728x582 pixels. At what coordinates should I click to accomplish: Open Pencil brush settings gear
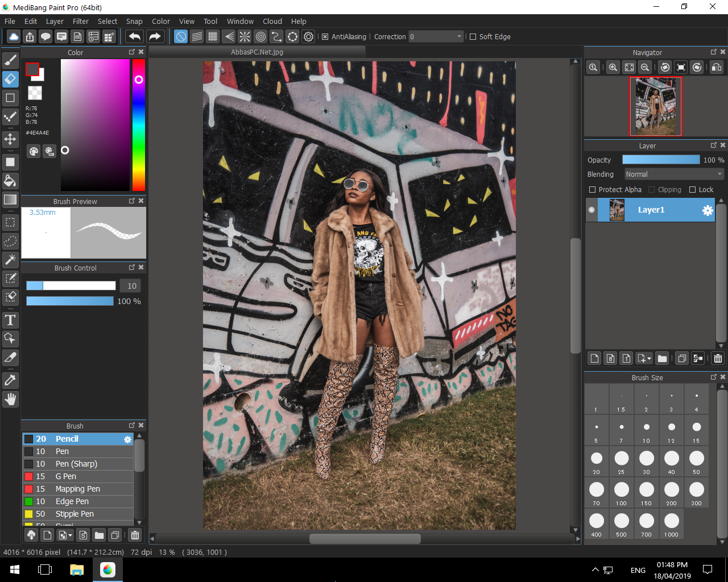point(127,439)
